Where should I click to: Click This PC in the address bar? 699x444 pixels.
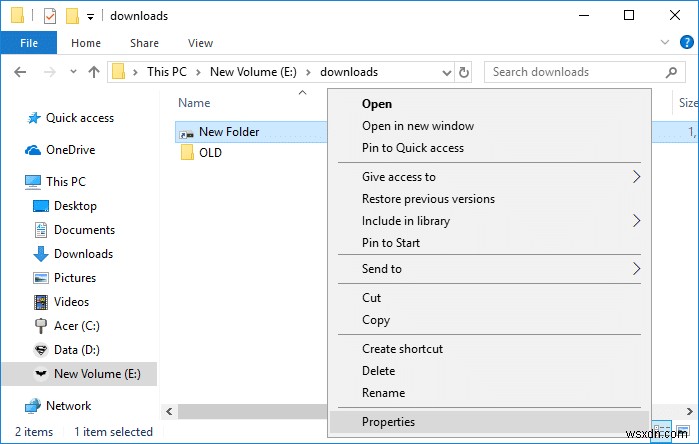click(167, 72)
